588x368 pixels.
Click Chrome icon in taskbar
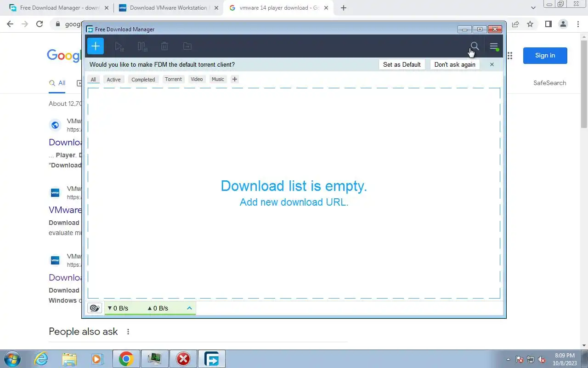click(x=126, y=359)
